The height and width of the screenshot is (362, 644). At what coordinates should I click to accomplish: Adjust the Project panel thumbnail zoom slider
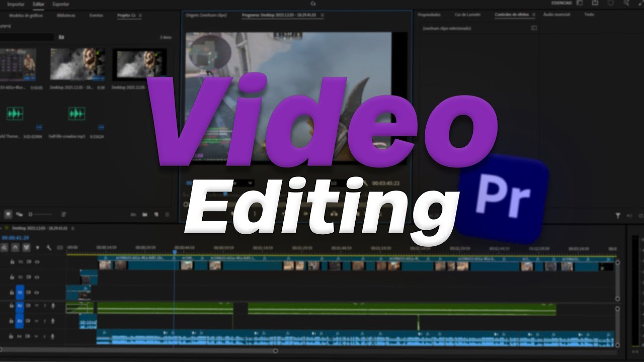tap(40, 215)
